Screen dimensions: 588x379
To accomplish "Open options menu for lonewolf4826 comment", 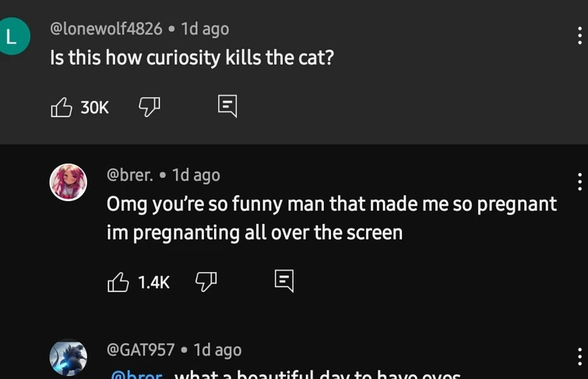I will tap(579, 37).
